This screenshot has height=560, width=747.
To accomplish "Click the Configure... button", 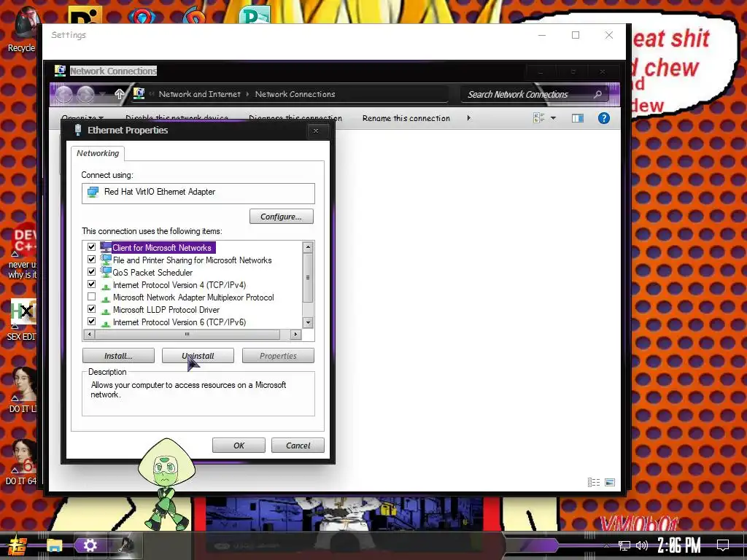I will [x=281, y=217].
